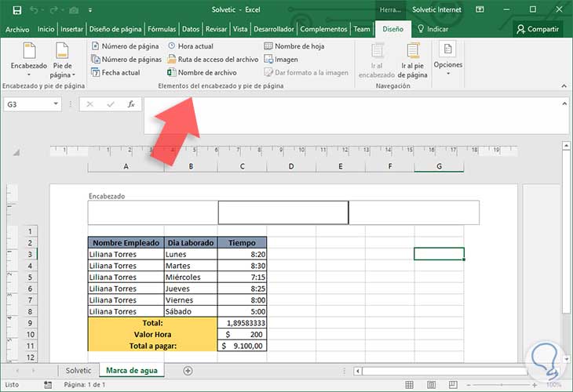Switch to Page Layout view
The image size is (573, 392).
431,385
